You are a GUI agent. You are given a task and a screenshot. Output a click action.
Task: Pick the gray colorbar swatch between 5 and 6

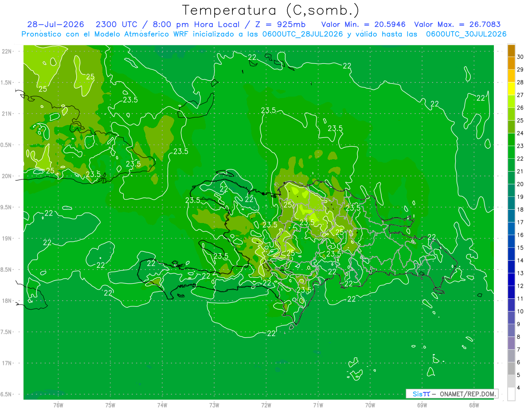click(x=511, y=369)
